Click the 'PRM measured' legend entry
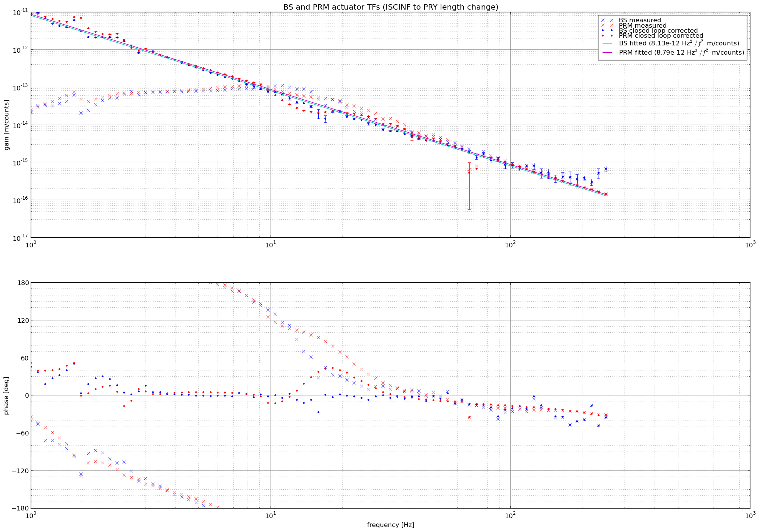This screenshot has height=532, width=760. pos(643,25)
